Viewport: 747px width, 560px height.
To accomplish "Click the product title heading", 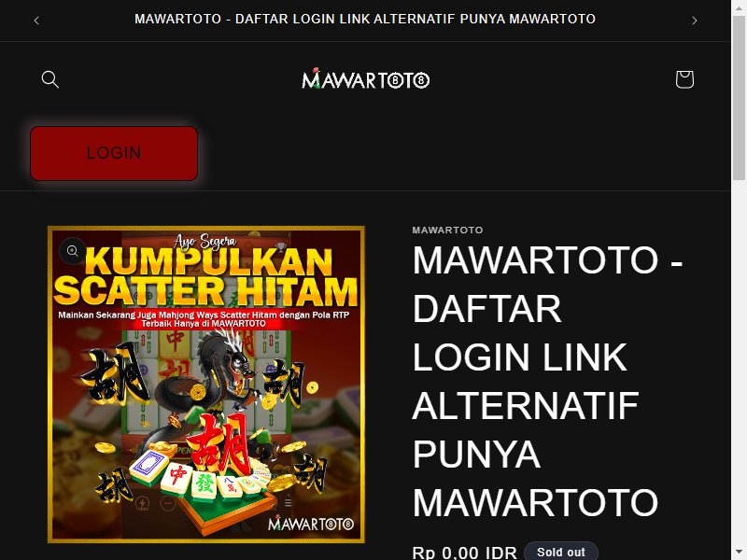I will pos(548,382).
